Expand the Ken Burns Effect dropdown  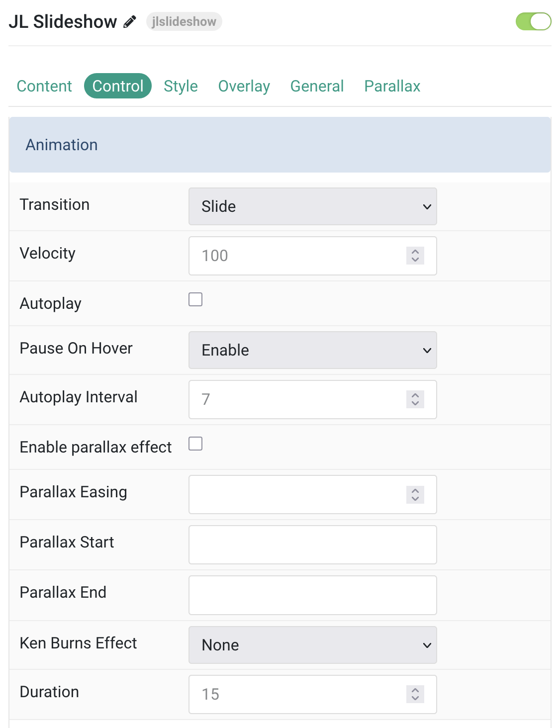313,645
